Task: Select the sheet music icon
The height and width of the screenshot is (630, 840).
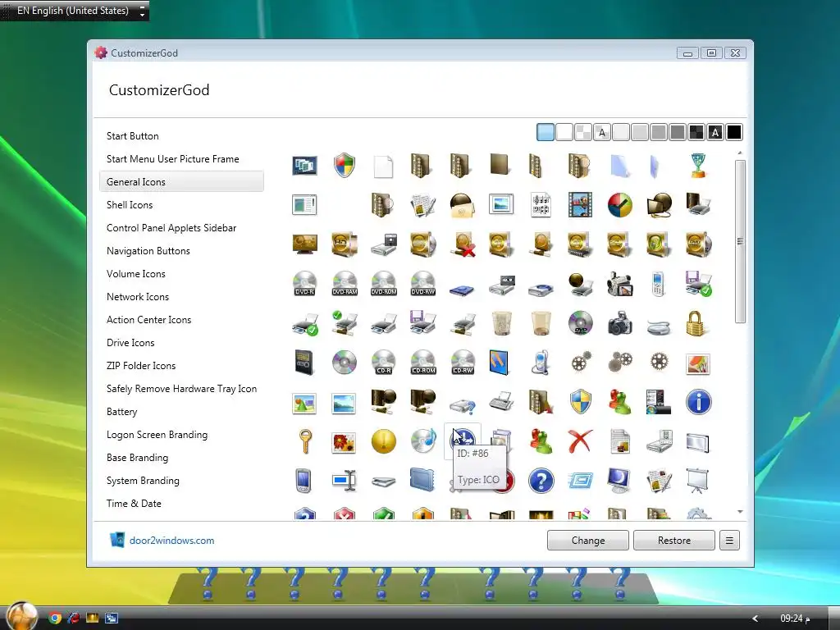Action: pos(541,204)
